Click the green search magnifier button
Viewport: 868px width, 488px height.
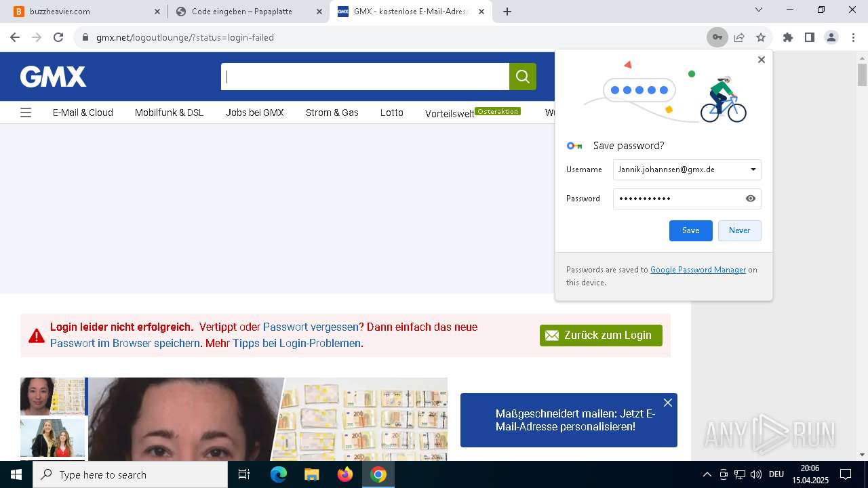(x=523, y=77)
